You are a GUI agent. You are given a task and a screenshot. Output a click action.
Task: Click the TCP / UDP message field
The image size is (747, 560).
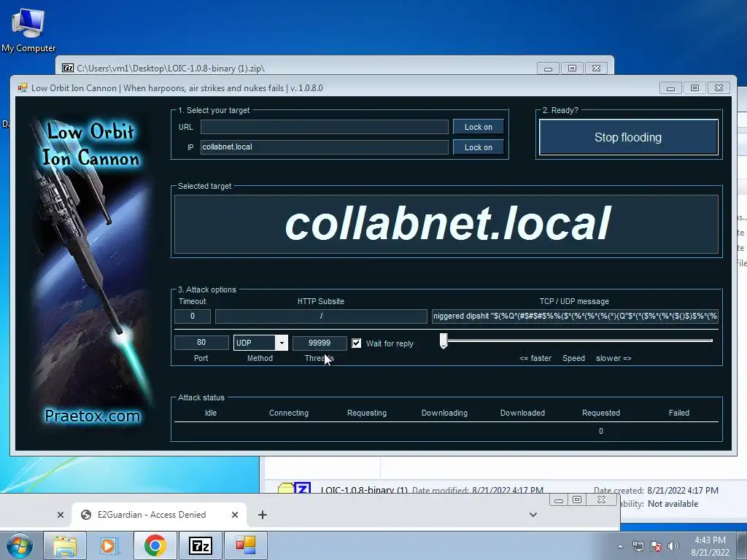(575, 316)
